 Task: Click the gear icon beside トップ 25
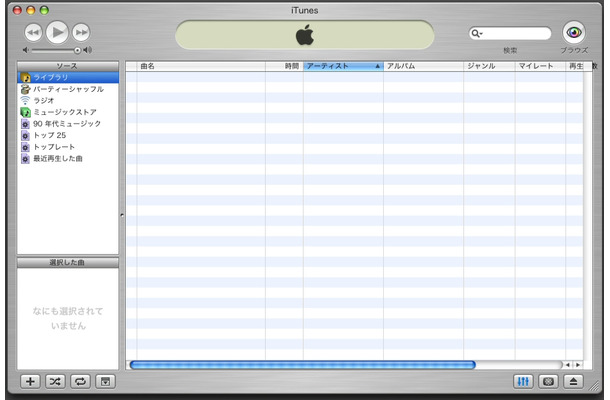(25, 136)
